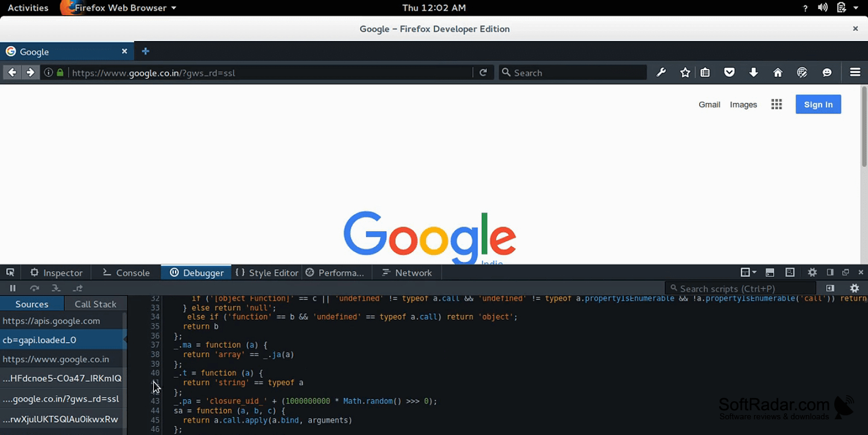Toggle split console panel icon
This screenshot has width=868, height=435.
pyautogui.click(x=770, y=272)
